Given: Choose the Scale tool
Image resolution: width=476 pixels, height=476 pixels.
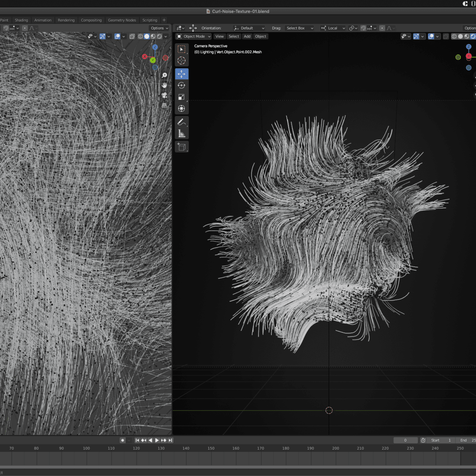Looking at the screenshot, I should point(182,97).
